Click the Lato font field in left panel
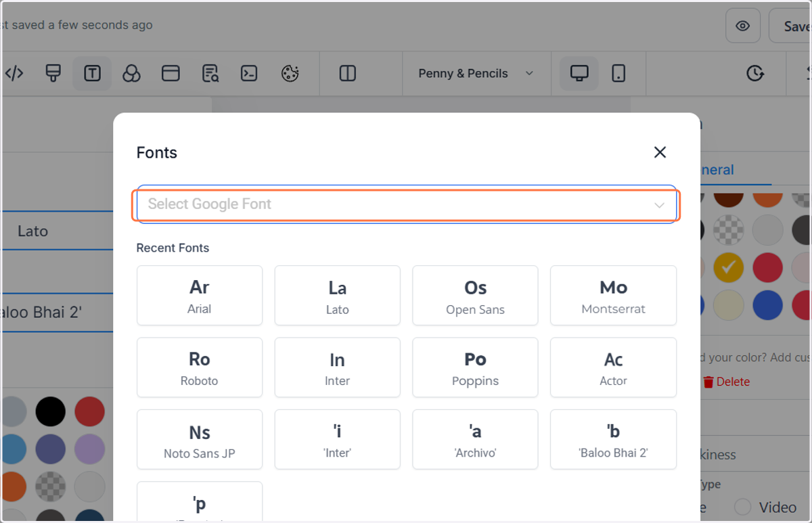 click(x=57, y=231)
